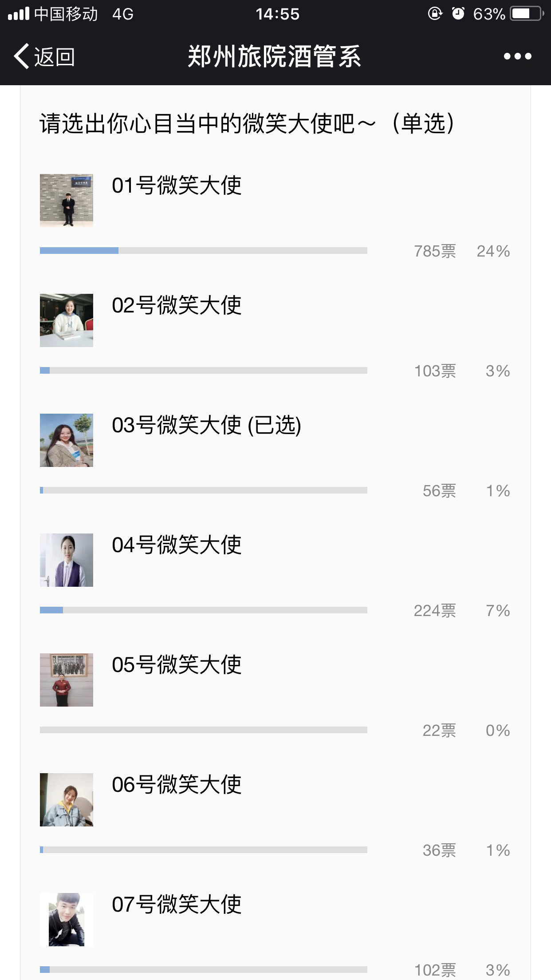Open the 06号微笑大使 candidate photo
Screen dimensions: 551x980
pos(67,799)
